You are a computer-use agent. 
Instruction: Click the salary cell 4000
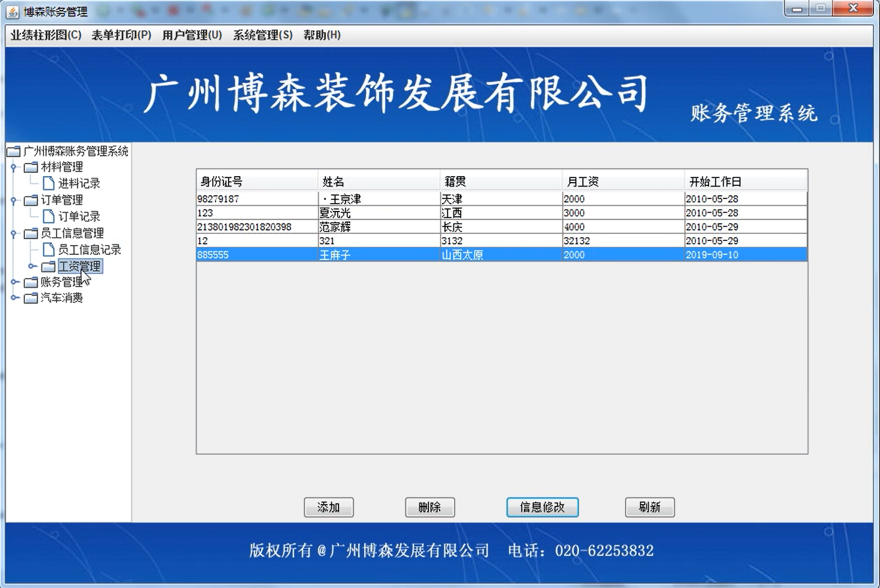624,227
